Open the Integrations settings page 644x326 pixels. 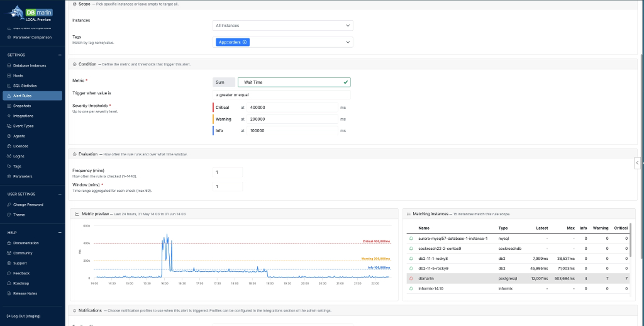pyautogui.click(x=23, y=116)
